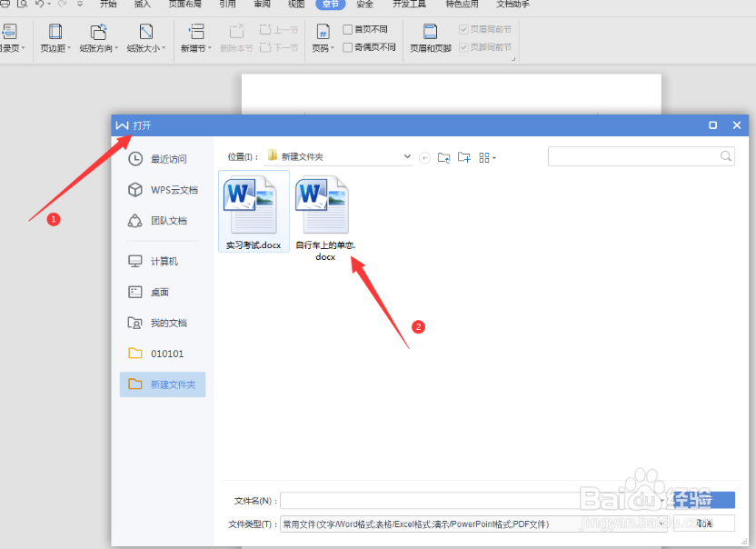Image resolution: width=756 pixels, height=549 pixels.
Task: Go back using the dialog back arrow
Action: (x=424, y=158)
